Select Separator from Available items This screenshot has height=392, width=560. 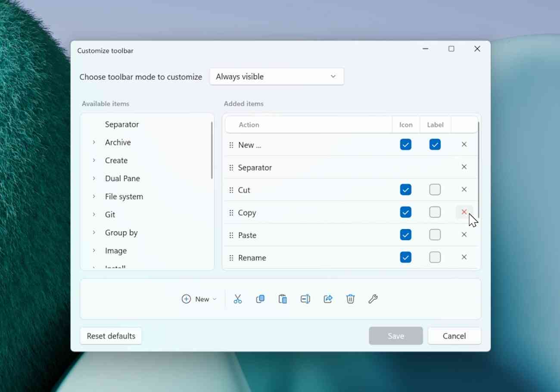pyautogui.click(x=122, y=124)
